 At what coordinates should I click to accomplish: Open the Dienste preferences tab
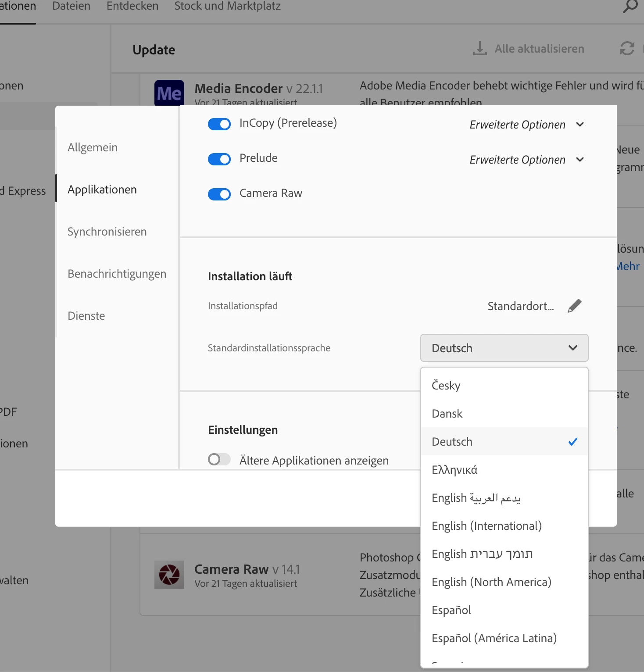(86, 316)
